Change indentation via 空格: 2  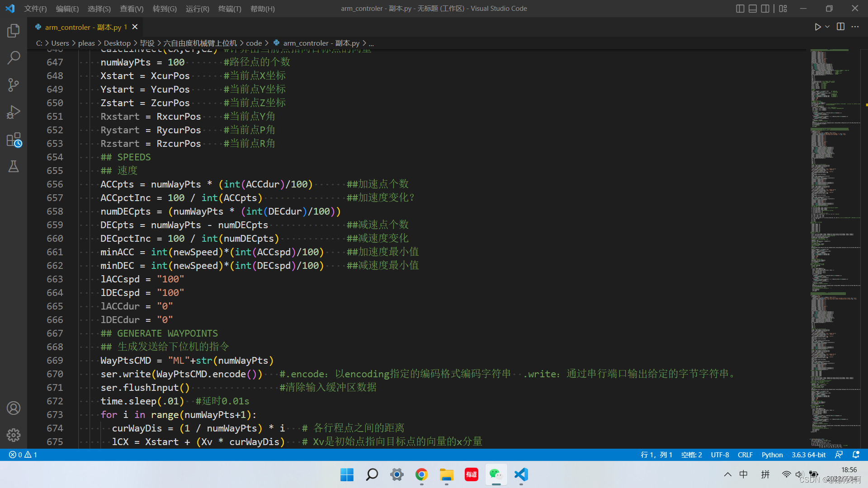point(691,455)
